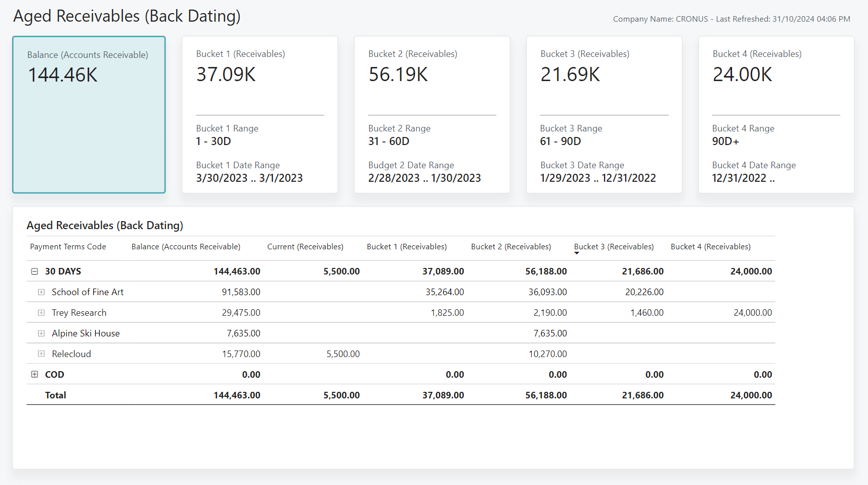The height and width of the screenshot is (485, 868).
Task: Click the sort arrow under Bucket 3 header
Action: pos(577,253)
